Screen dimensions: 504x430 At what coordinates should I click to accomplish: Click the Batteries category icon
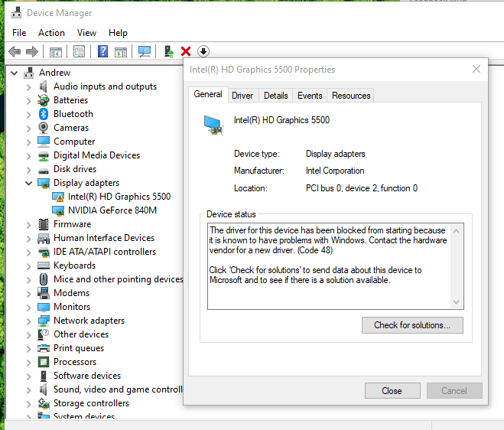tap(44, 100)
